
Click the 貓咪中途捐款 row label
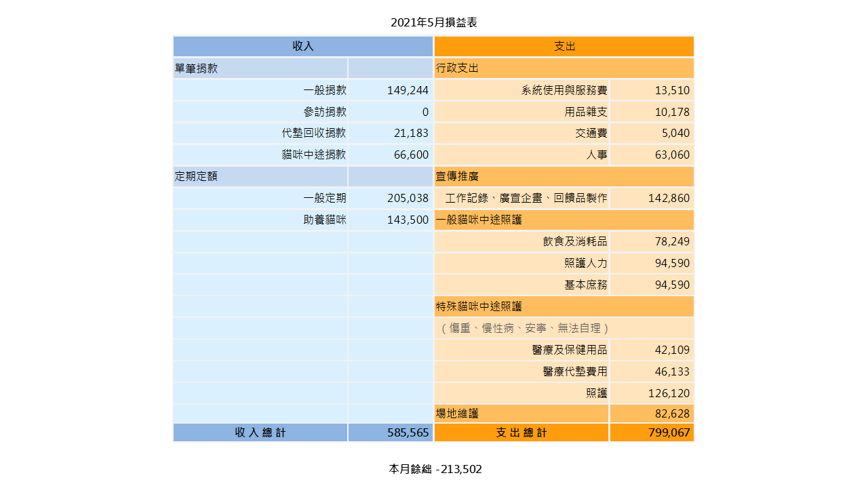point(314,155)
